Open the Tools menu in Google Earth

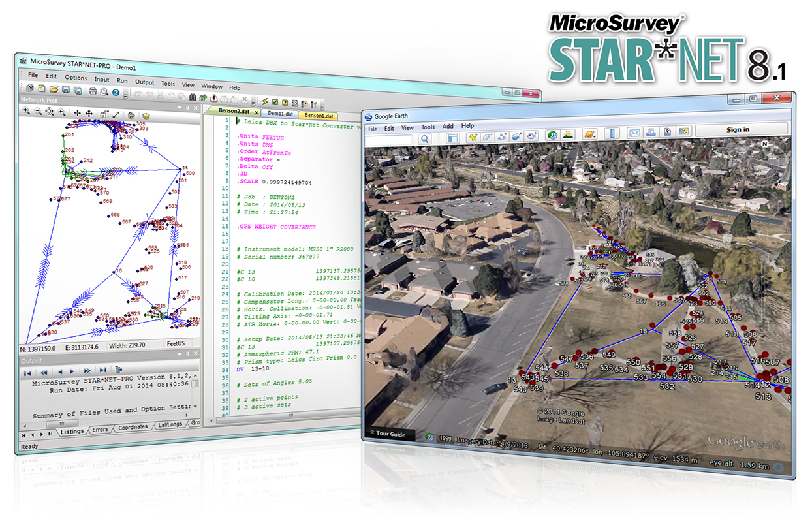pos(428,127)
